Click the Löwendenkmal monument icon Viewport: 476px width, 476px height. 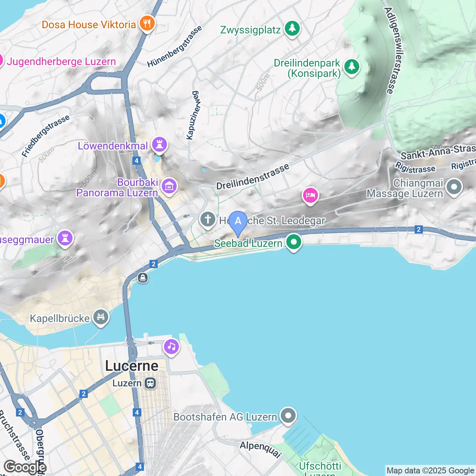(x=160, y=145)
